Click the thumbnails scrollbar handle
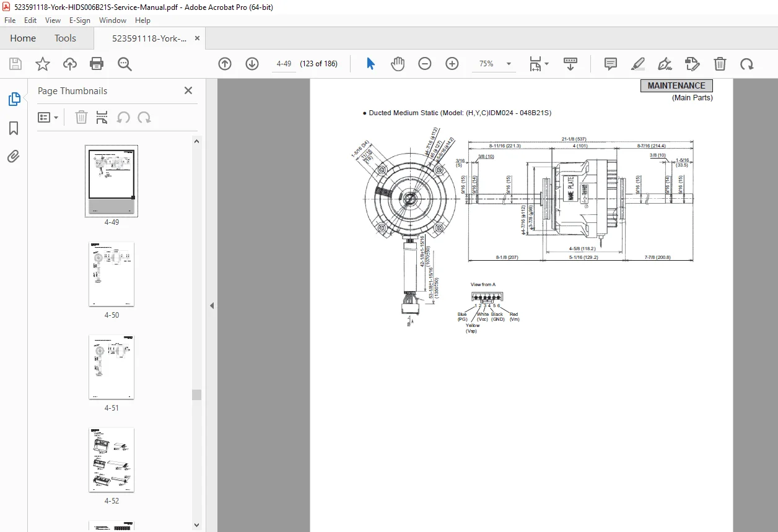 pos(196,395)
